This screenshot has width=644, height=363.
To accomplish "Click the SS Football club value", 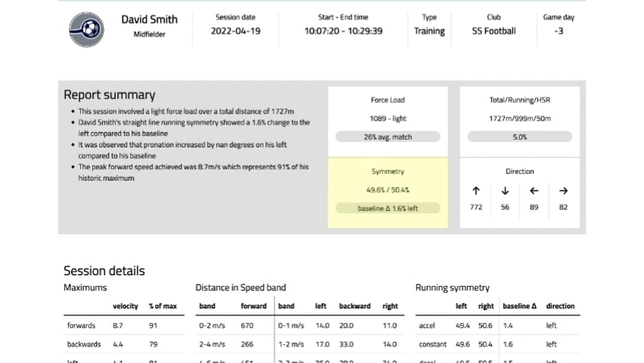I will [494, 31].
